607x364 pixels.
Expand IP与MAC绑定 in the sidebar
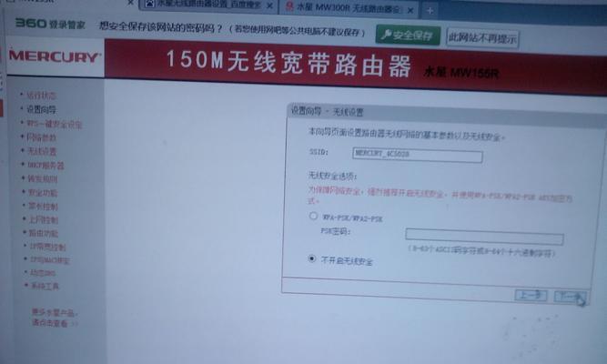[49, 260]
